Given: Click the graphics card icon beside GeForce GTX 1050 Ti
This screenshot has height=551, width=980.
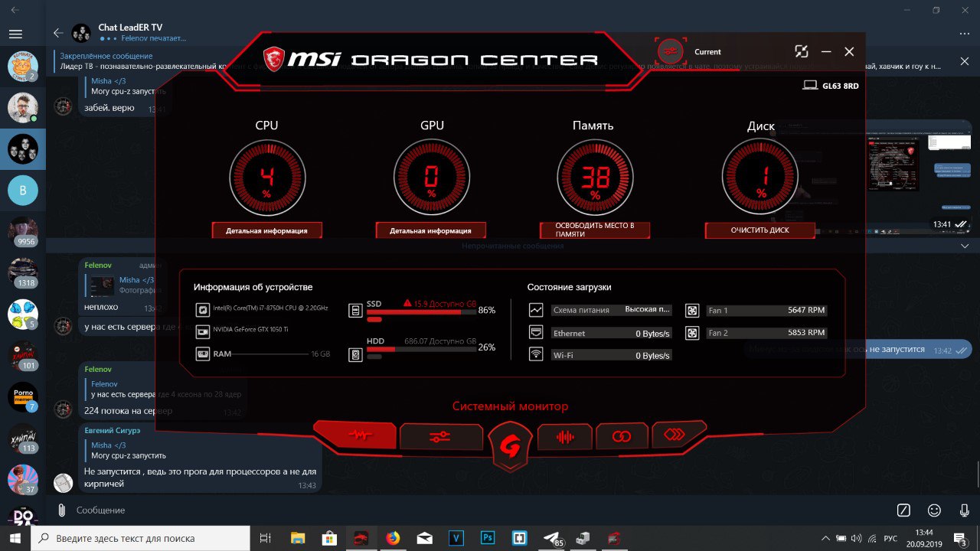Looking at the screenshot, I should coord(202,332).
